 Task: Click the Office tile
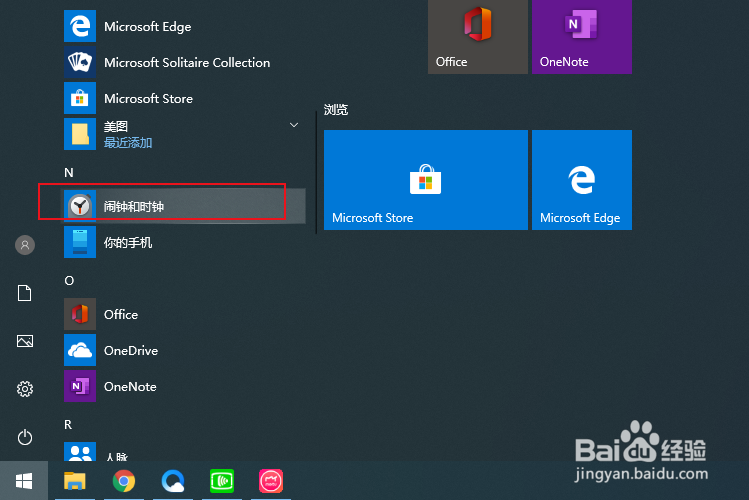(x=478, y=37)
